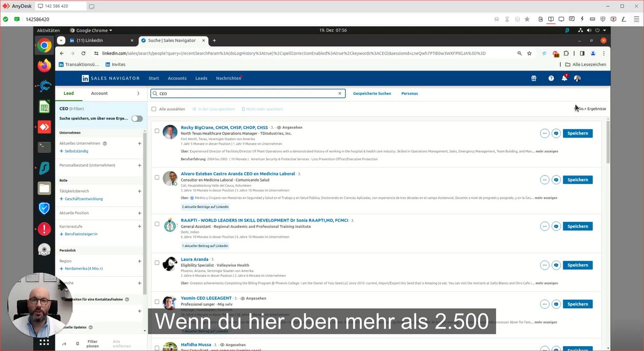Open the notifications bell in Sales Navigator
This screenshot has height=351, width=644.
(564, 78)
